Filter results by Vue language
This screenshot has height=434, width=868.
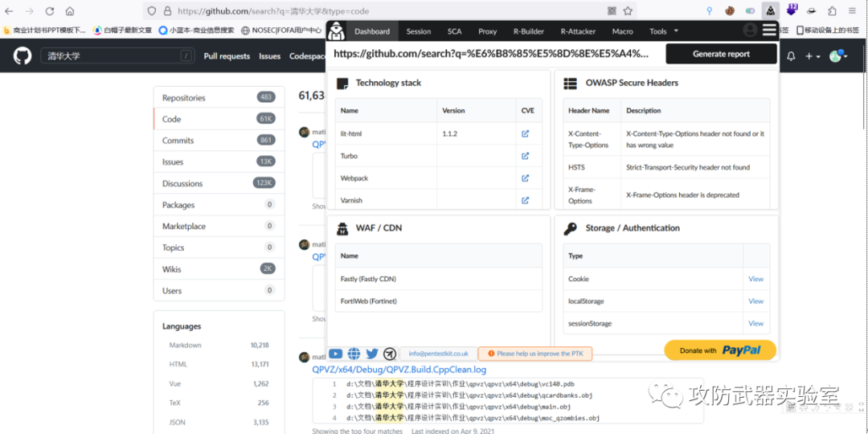(x=219, y=383)
